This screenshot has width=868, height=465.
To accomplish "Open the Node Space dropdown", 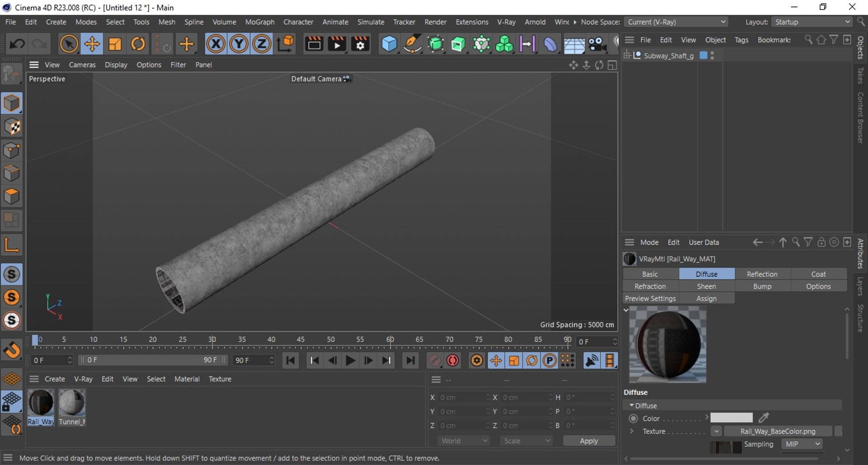I will coord(677,22).
